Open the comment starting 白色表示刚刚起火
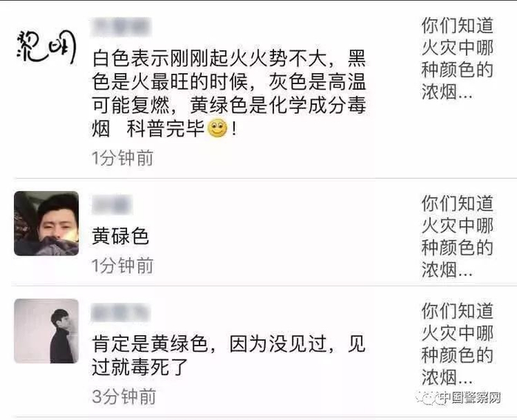The image size is (517, 420). [x=229, y=93]
